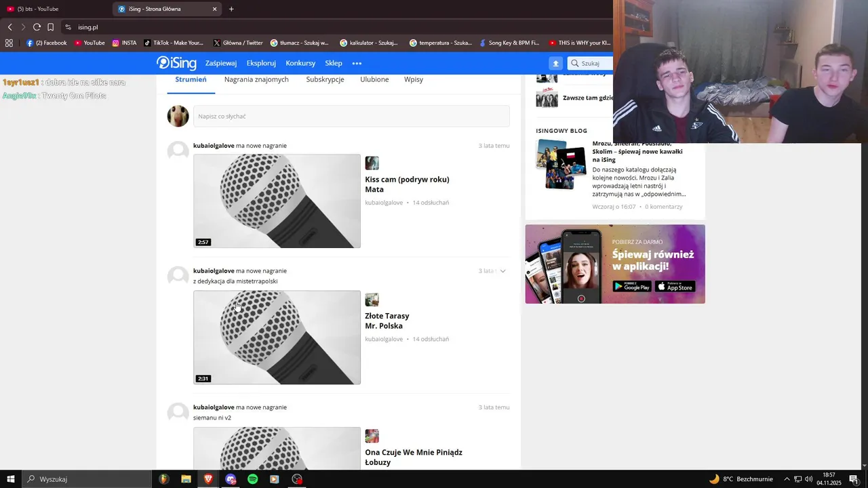
Task: Select the Subskrypcje tab
Action: (x=325, y=79)
